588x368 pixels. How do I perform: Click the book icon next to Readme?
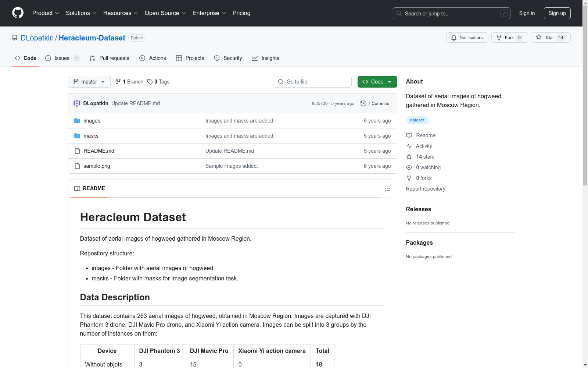point(409,135)
